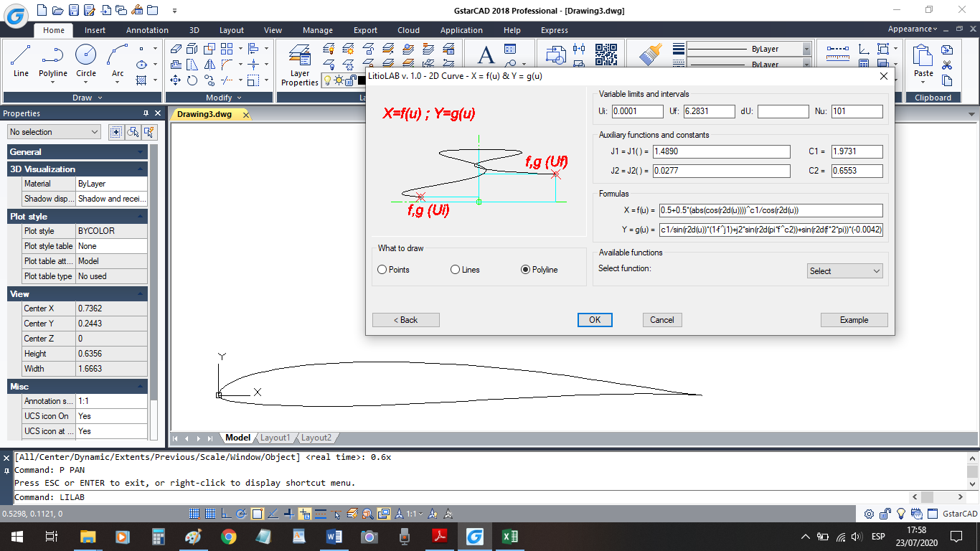Switch to the View ribbon tab
Screen dimensions: 980x551
(273, 30)
